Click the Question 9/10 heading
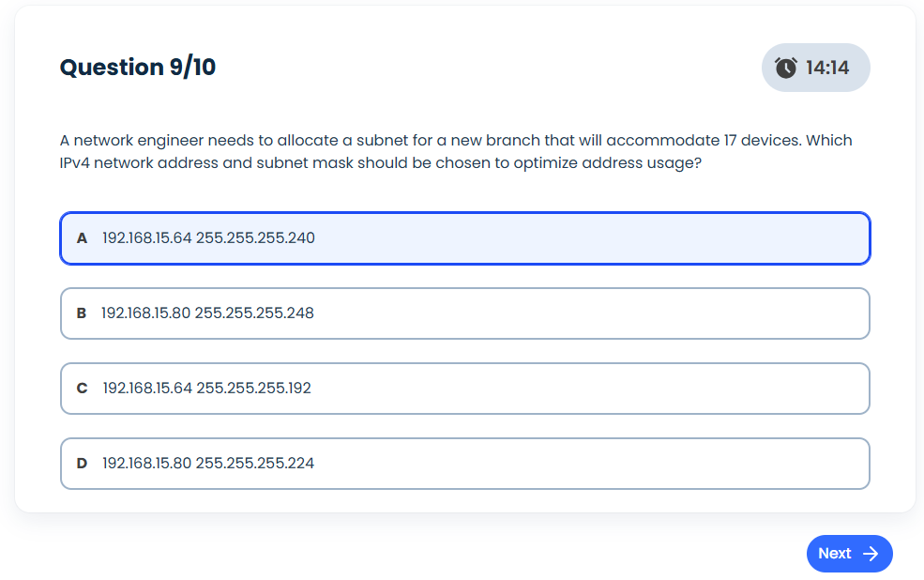The image size is (924, 580). (138, 68)
